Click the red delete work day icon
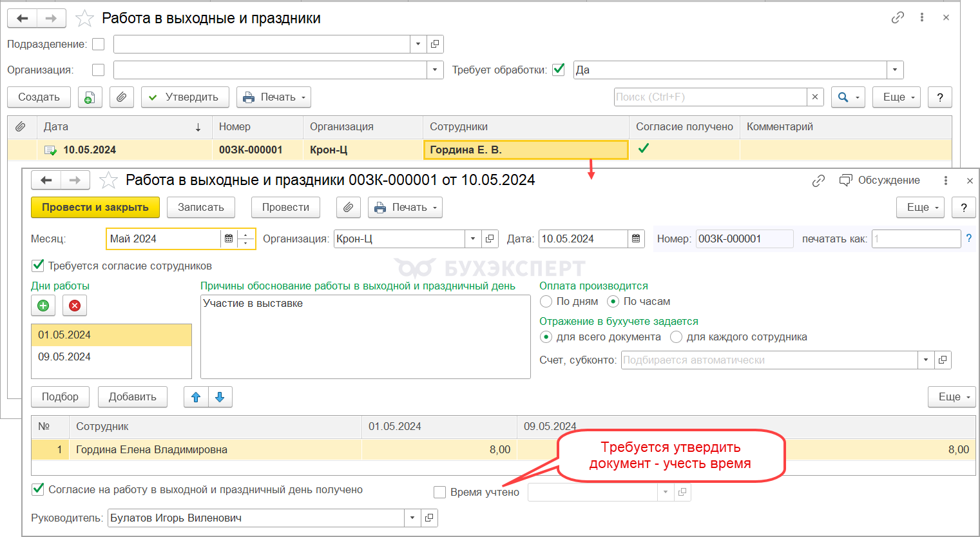 click(x=75, y=306)
